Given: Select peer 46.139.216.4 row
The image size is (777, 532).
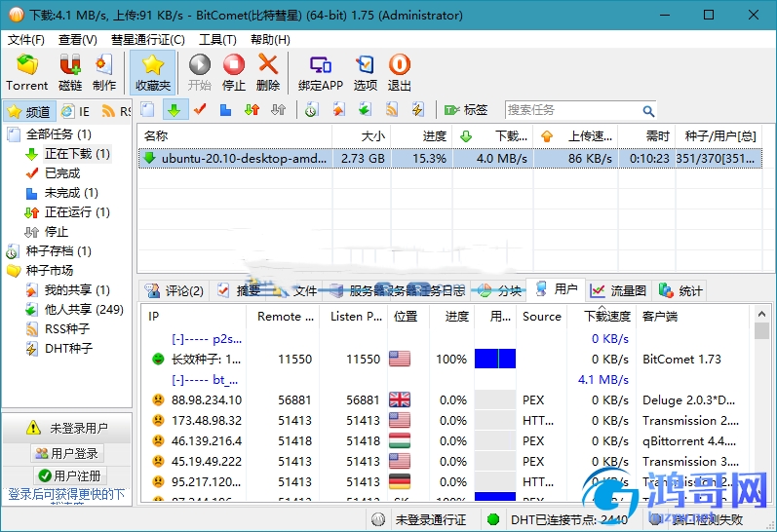Looking at the screenshot, I should coord(446,440).
